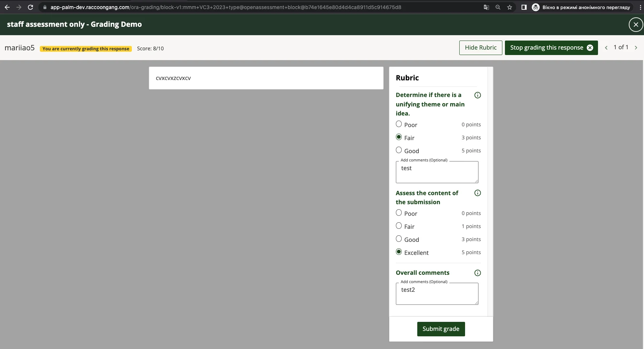Click the site lock icon in address bar
Viewport: 644px width, 349px height.
click(x=45, y=7)
